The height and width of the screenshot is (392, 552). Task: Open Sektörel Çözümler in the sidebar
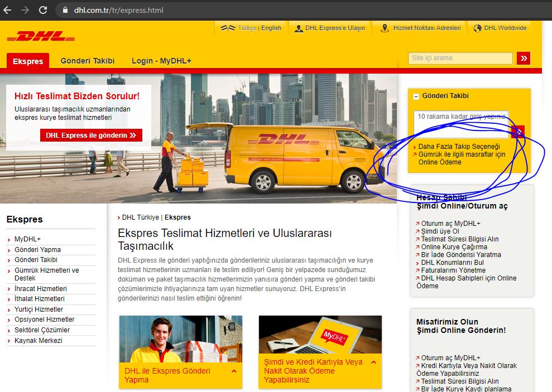coord(42,330)
